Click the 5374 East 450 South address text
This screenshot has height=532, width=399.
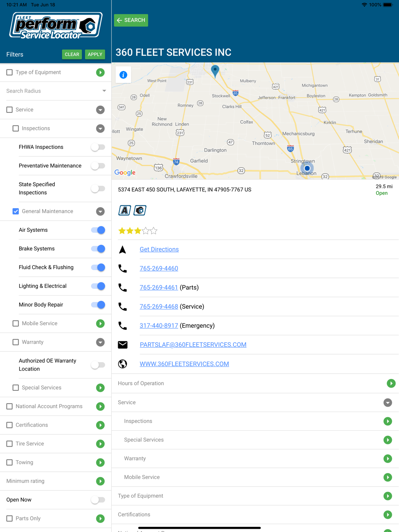point(185,190)
